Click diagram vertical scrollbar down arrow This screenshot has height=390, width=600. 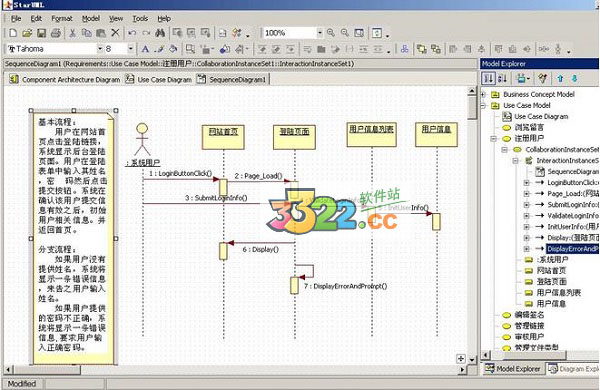(x=472, y=360)
